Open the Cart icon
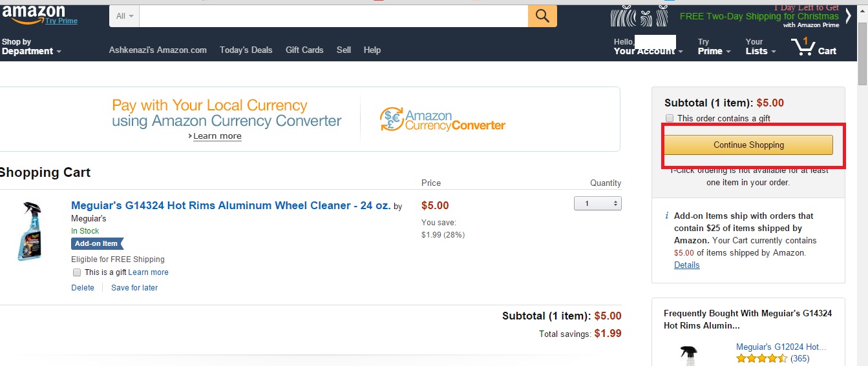 (x=813, y=47)
